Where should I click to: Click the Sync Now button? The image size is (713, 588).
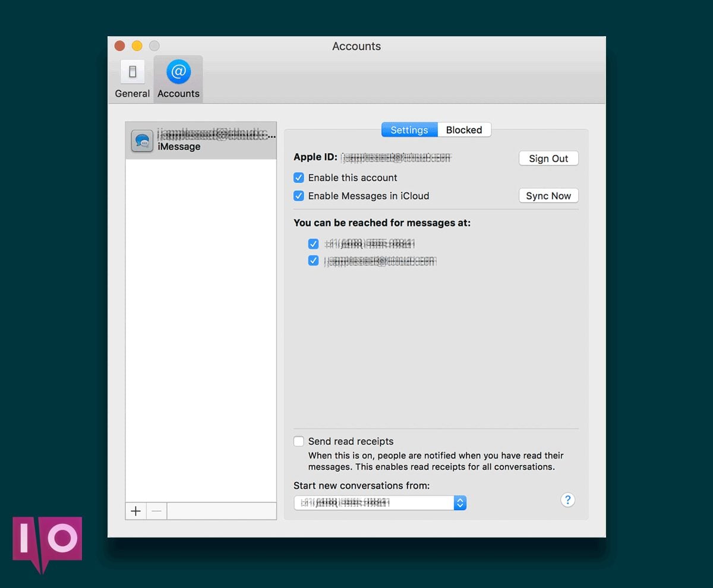coord(548,196)
